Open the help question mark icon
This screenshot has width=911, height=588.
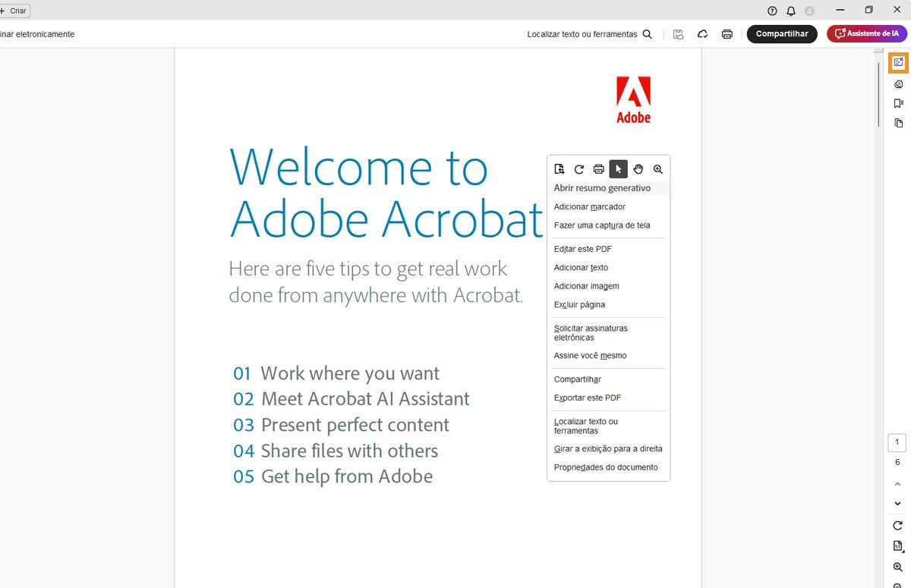coord(773,11)
